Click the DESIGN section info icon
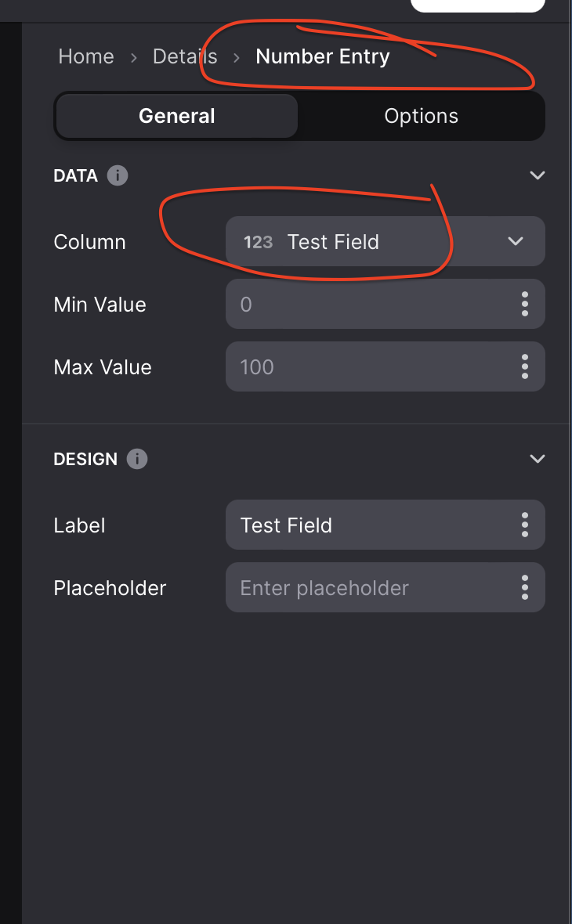This screenshot has width=572, height=924. click(x=137, y=459)
